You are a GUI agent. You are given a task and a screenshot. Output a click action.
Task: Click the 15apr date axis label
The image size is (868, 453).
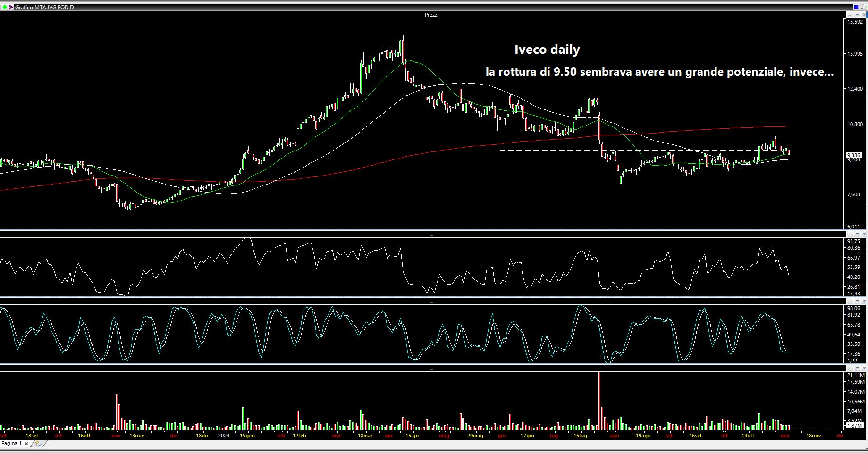[412, 436]
